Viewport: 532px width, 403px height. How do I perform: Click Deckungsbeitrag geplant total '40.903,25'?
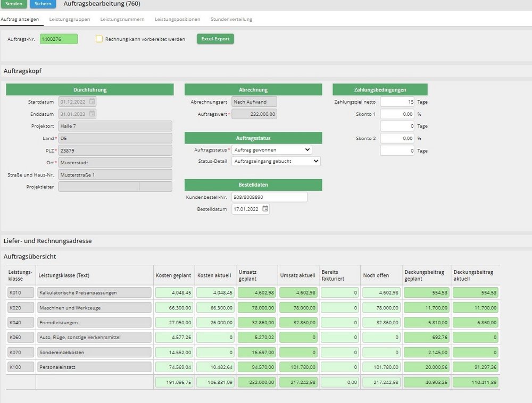[x=427, y=382]
